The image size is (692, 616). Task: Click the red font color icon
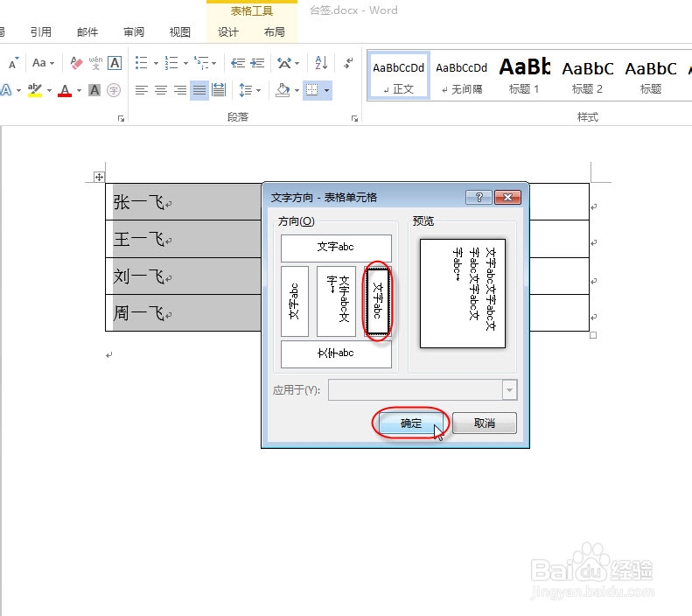[x=65, y=90]
